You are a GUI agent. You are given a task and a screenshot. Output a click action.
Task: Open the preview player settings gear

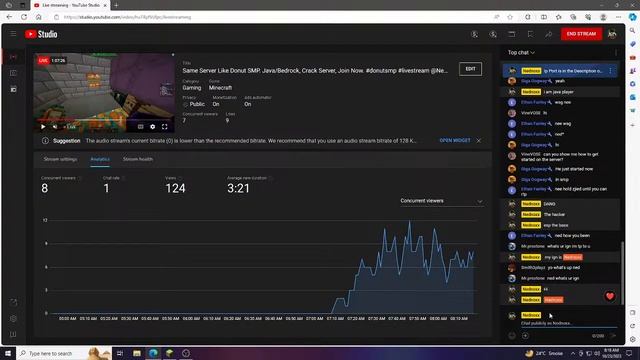pos(152,127)
